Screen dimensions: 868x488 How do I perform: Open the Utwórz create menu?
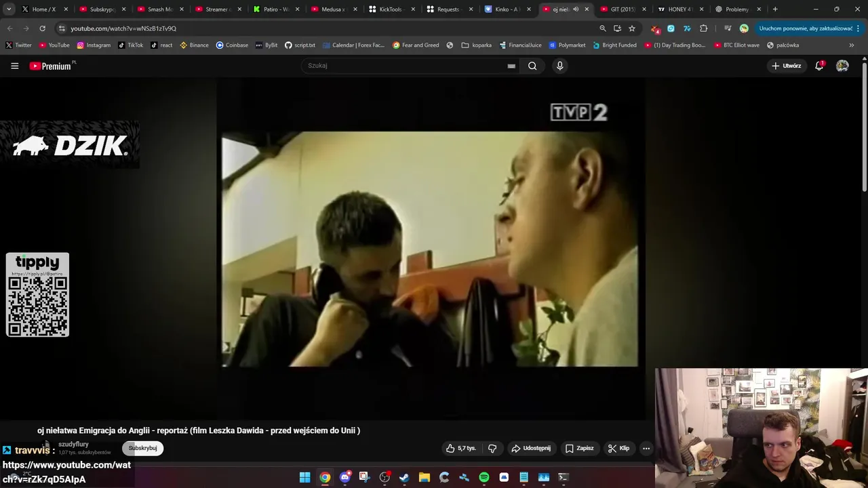point(787,66)
